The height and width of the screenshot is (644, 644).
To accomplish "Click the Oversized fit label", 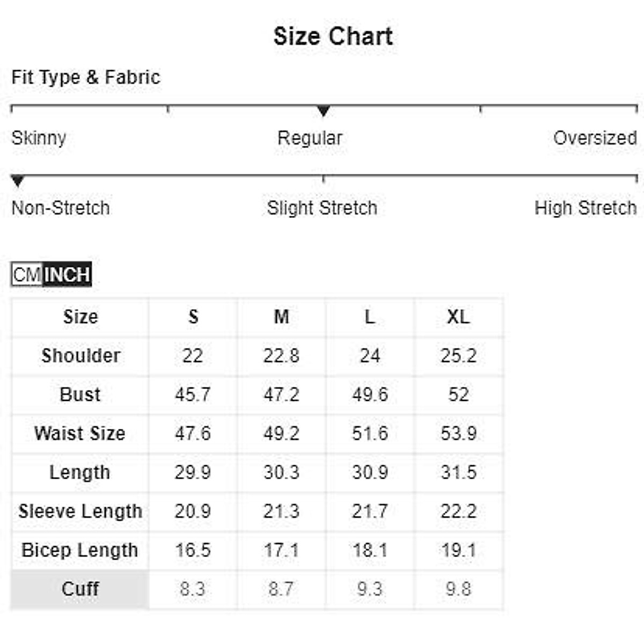I will pos(595,138).
